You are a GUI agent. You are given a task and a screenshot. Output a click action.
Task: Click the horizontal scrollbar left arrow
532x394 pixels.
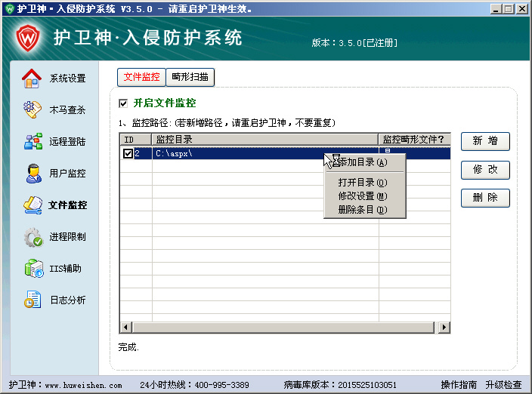(x=126, y=328)
